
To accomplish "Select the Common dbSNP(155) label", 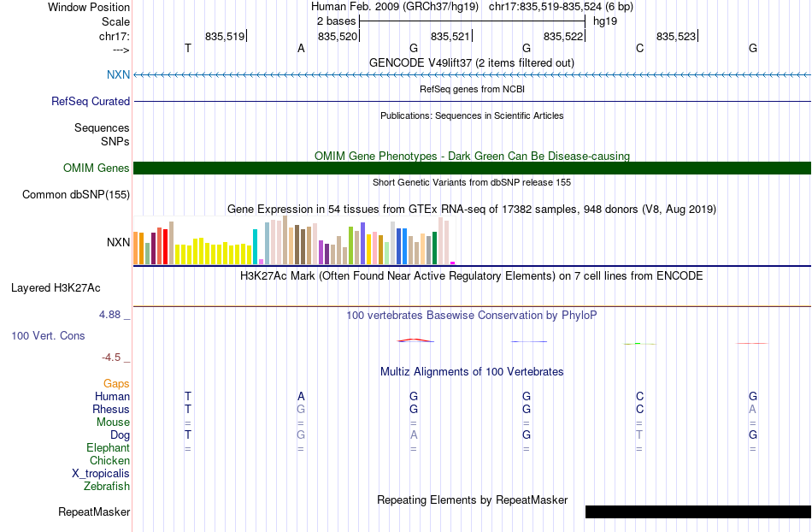I will 76,195.
